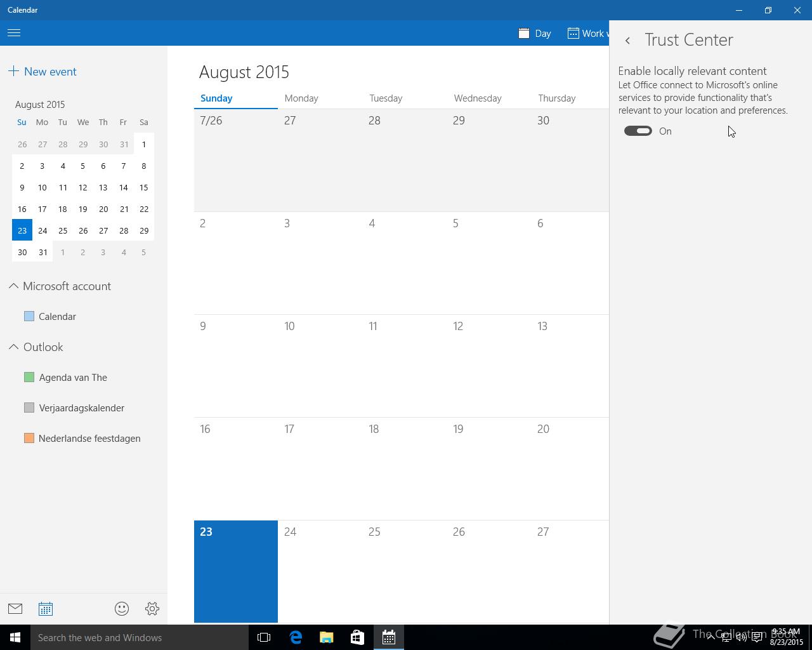The image size is (812, 650).
Task: Toggle the Nederlandse feestdagen checkbox
Action: [29, 438]
